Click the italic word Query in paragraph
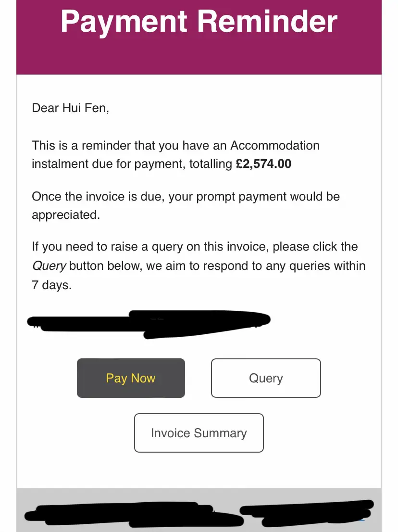 point(49,266)
